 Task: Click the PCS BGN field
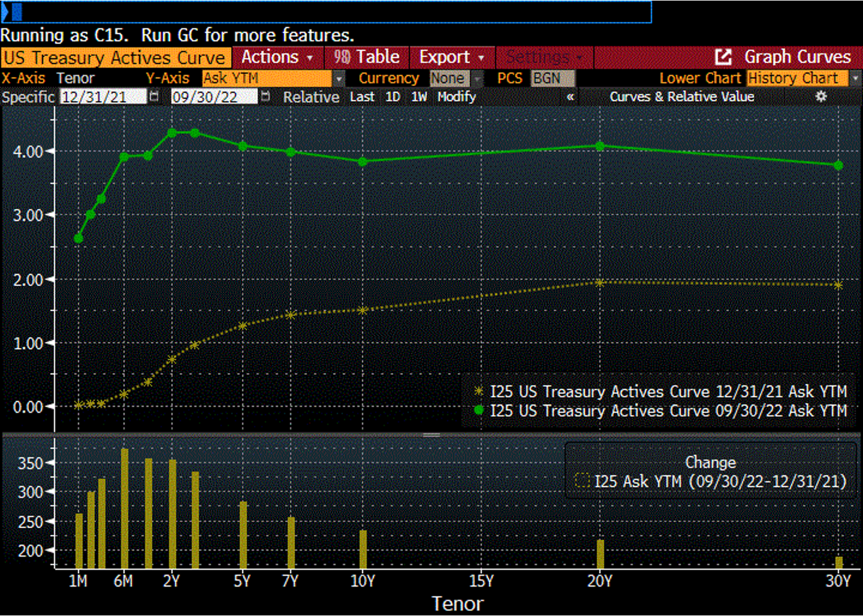(553, 78)
